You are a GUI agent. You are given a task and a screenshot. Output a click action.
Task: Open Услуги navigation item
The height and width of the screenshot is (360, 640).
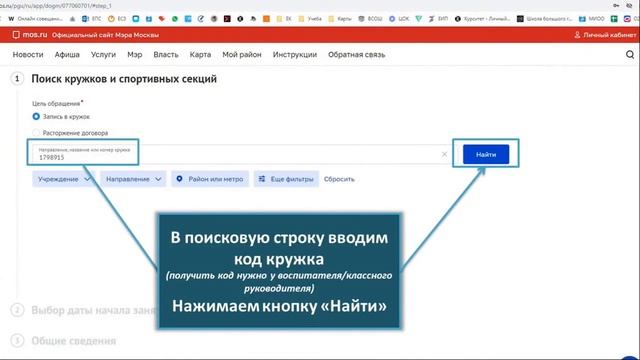tap(103, 55)
